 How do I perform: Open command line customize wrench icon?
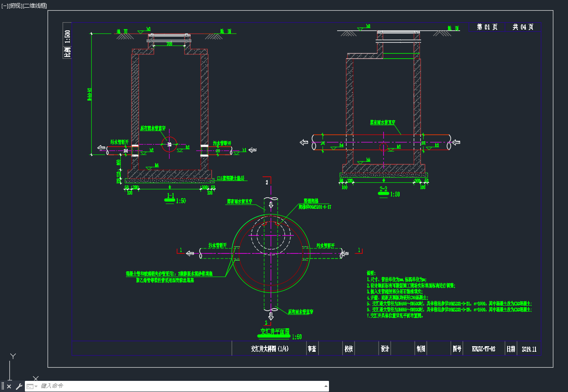19,386
